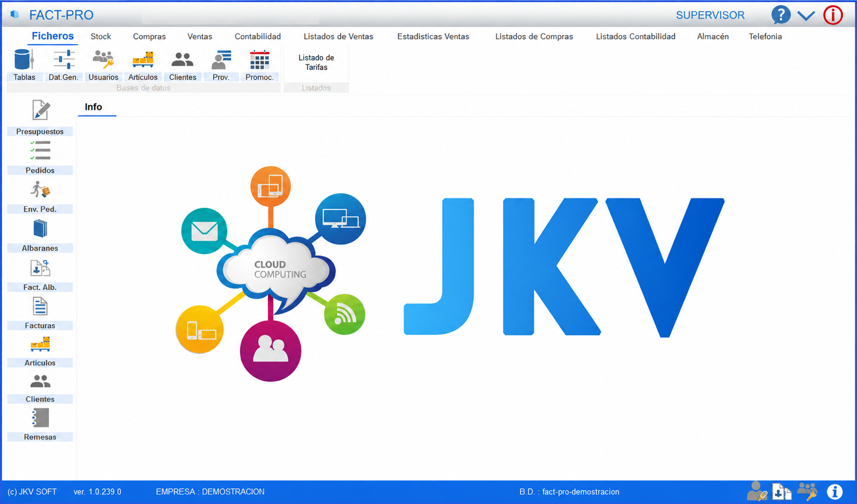Open the Usuarios users icon
857x504 pixels.
point(103,64)
